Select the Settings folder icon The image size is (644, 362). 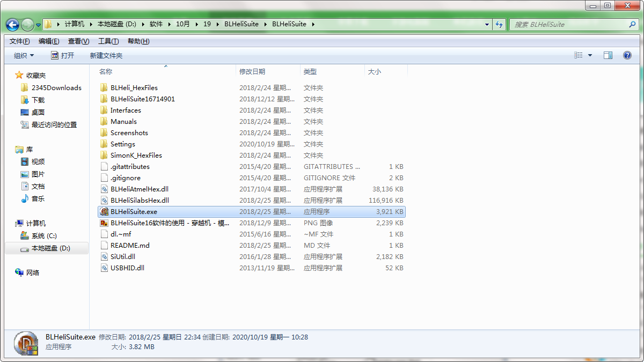tap(105, 144)
